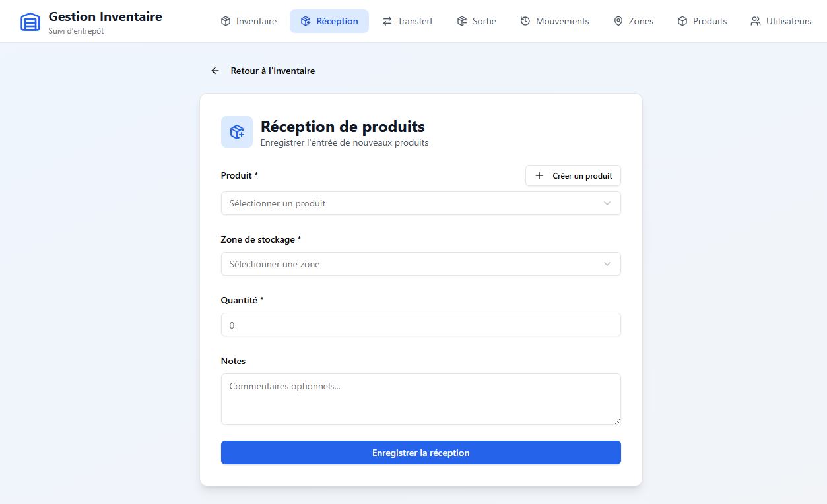Screen dimensions: 827x504
Task: Open the Produits tab
Action: click(x=702, y=21)
